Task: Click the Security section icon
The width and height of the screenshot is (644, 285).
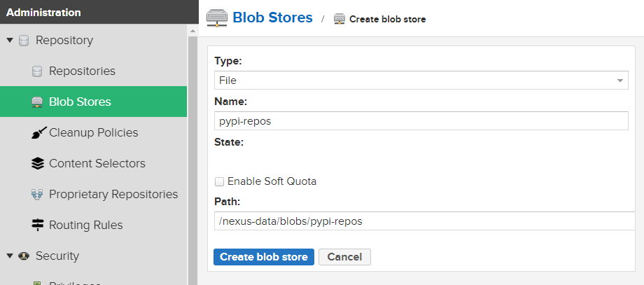Action: pyautogui.click(x=24, y=256)
